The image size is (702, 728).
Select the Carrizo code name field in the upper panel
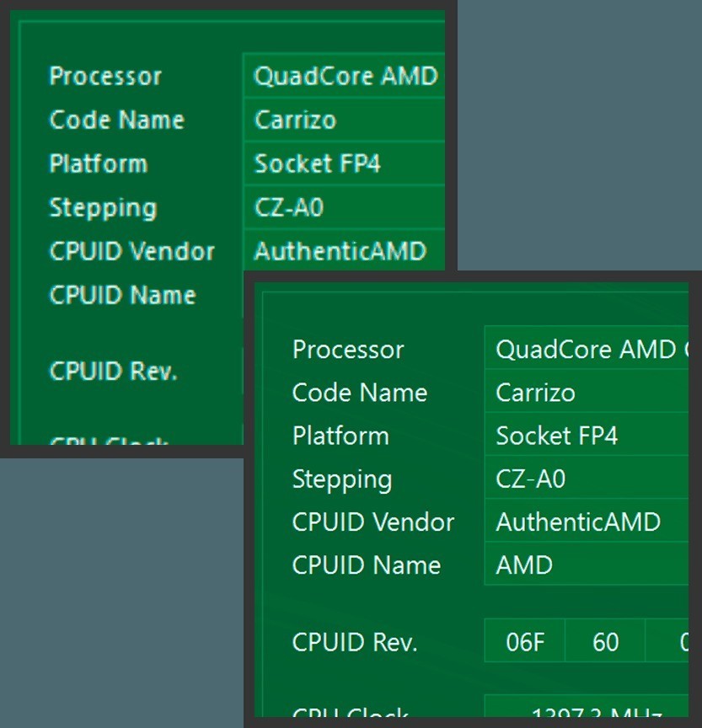click(346, 120)
